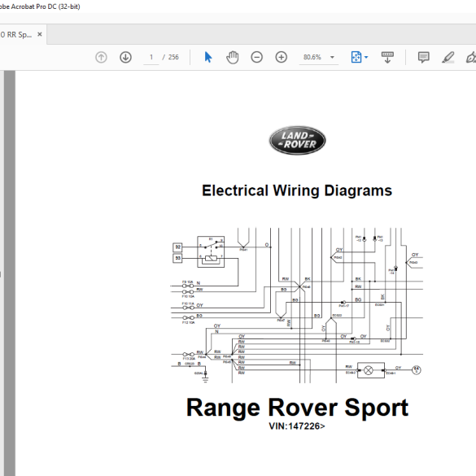
Task: Close the RR Sp... document tab
Action: [x=40, y=34]
